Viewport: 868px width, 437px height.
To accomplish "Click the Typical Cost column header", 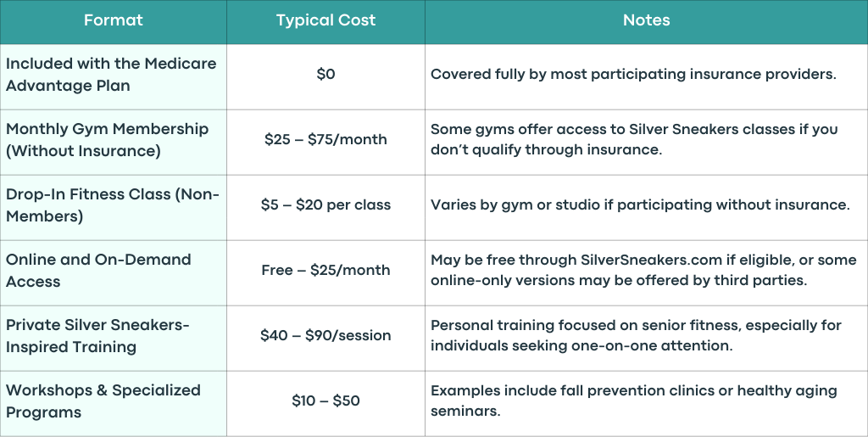I will click(x=325, y=21).
